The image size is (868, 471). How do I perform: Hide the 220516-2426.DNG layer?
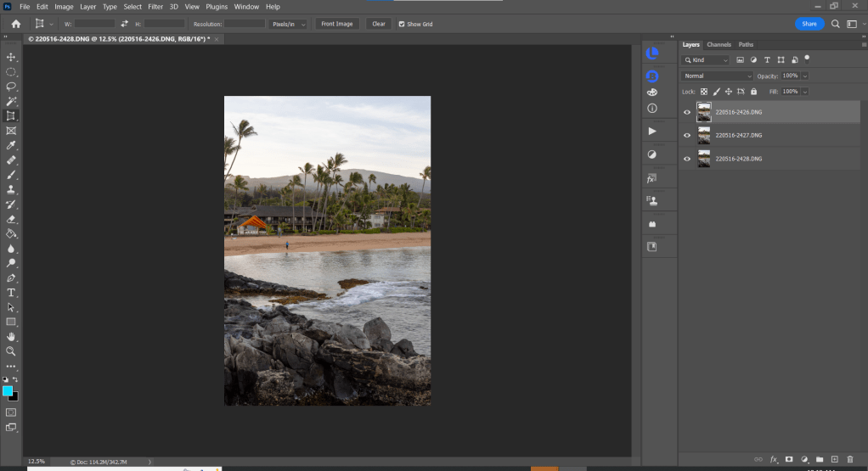[687, 112]
